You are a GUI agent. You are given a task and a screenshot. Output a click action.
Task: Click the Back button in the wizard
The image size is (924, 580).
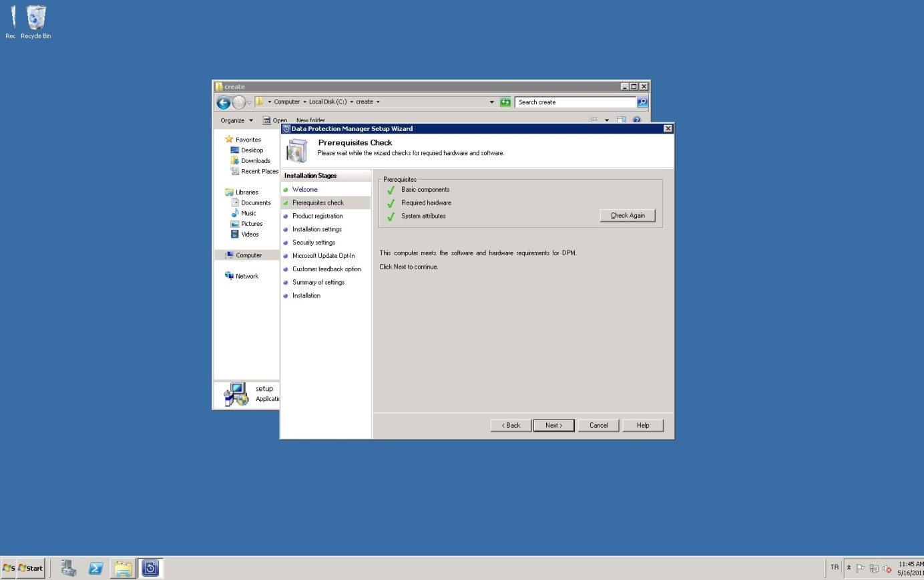[511, 425]
